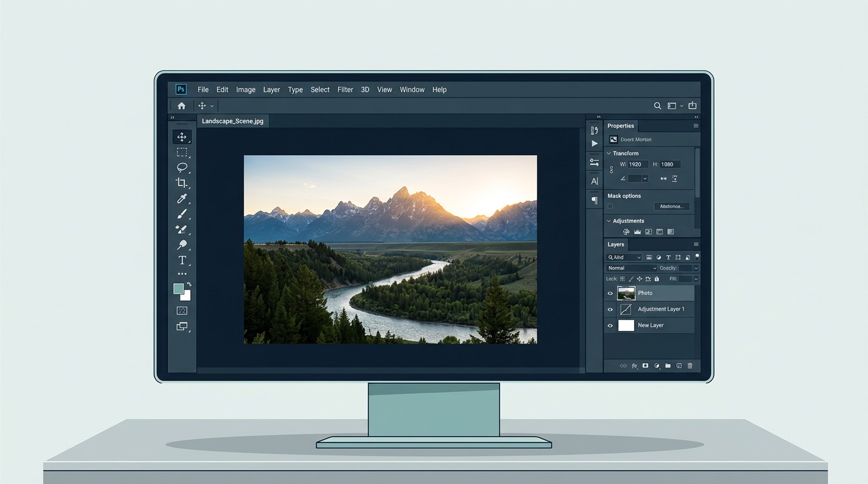Click the new group folder icon
868x484 pixels.
667,366
